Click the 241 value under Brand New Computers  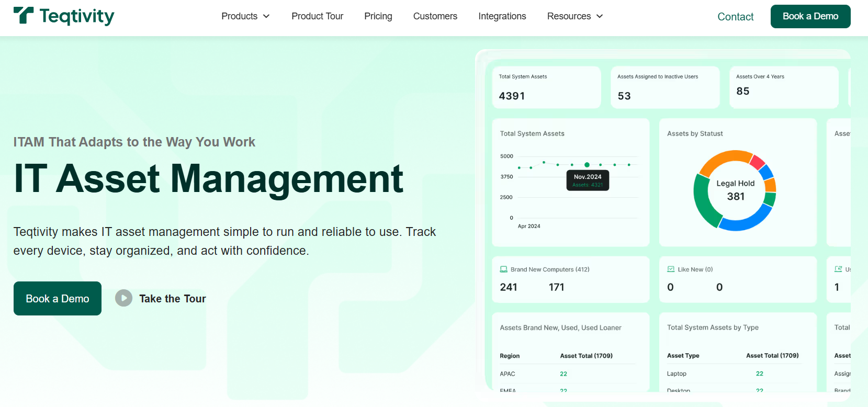(509, 287)
